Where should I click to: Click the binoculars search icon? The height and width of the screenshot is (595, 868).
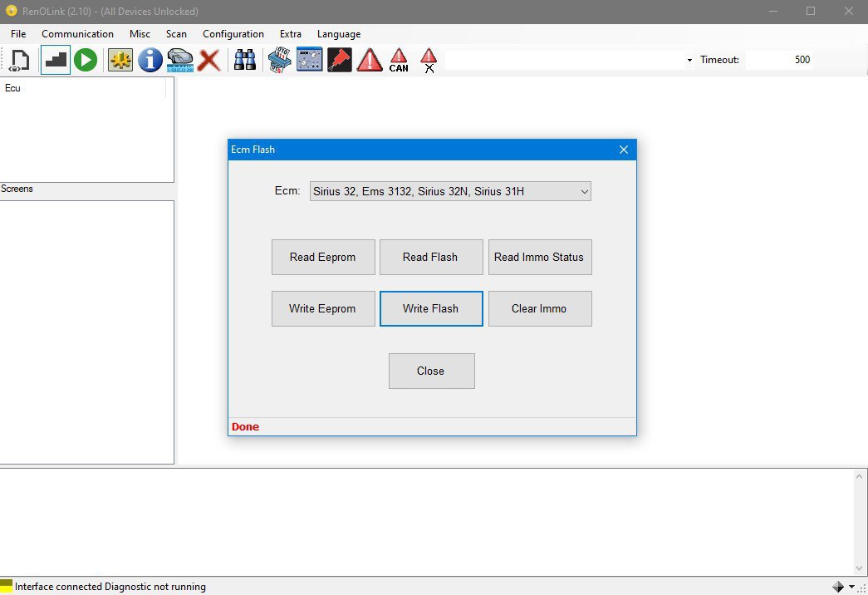point(244,60)
